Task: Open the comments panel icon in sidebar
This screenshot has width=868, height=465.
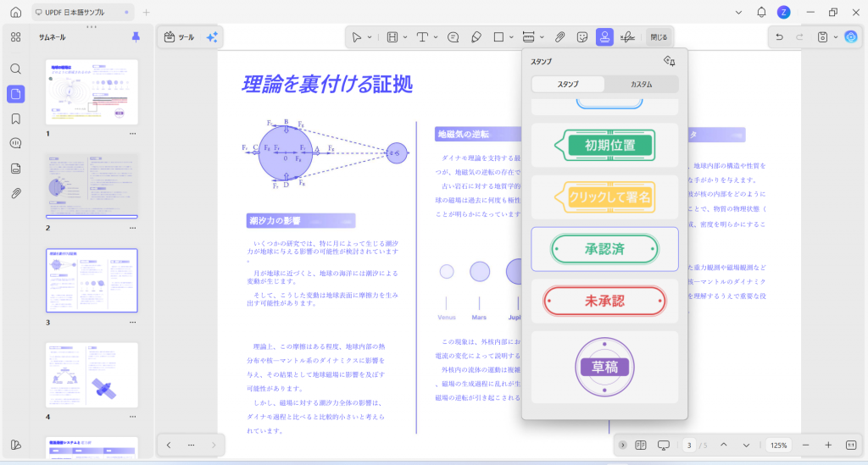Action: (x=15, y=143)
